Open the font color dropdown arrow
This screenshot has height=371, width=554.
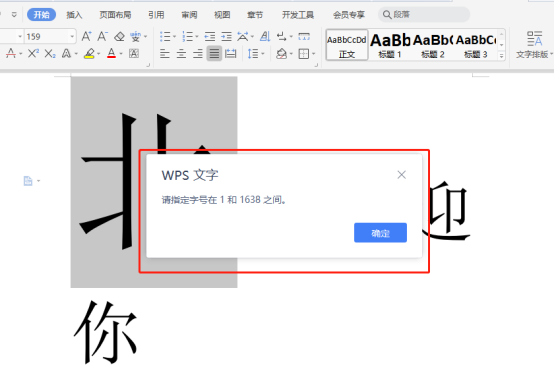tap(121, 54)
